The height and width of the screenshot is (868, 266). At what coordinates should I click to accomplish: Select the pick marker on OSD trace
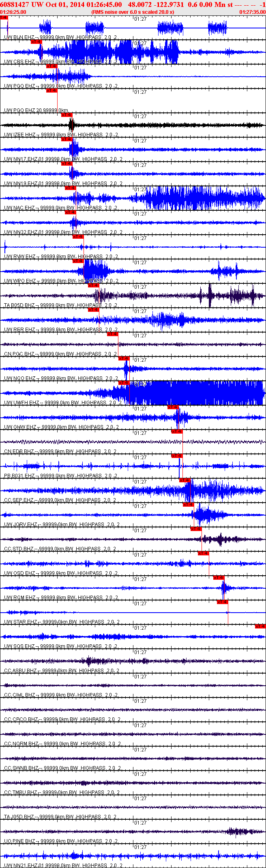[204, 553]
